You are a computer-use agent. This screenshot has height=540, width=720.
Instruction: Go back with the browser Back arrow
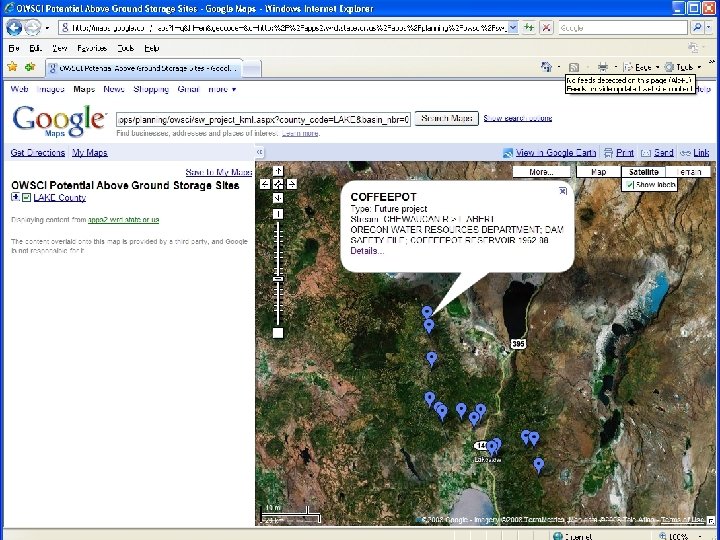click(x=14, y=28)
